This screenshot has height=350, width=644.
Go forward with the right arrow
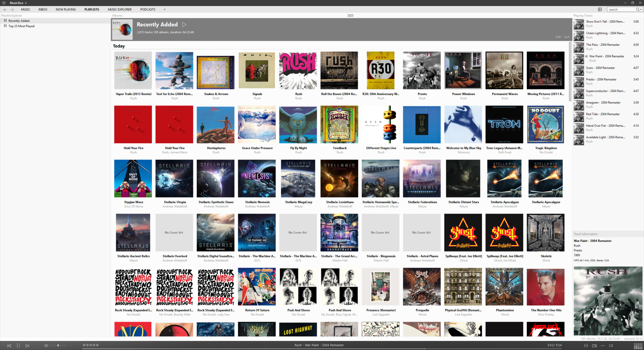click(12, 10)
